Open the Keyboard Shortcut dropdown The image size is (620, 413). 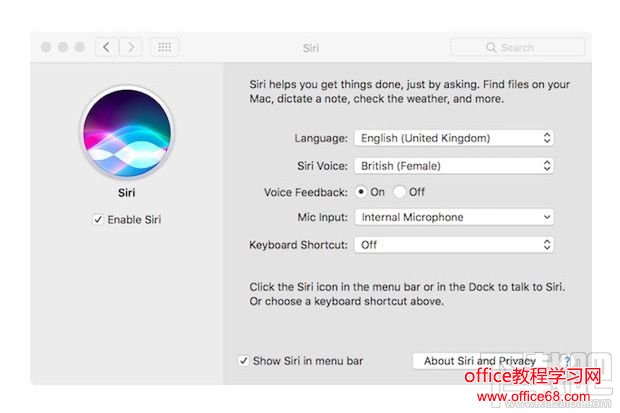point(454,245)
